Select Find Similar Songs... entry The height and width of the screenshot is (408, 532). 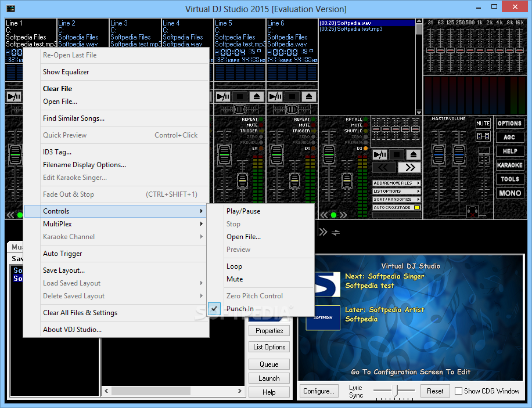click(x=116, y=118)
